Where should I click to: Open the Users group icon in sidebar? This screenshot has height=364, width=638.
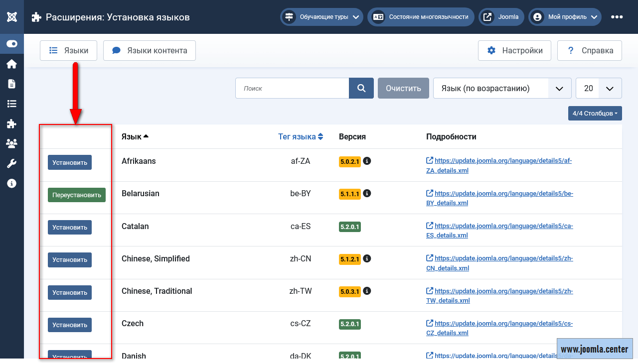(11, 143)
